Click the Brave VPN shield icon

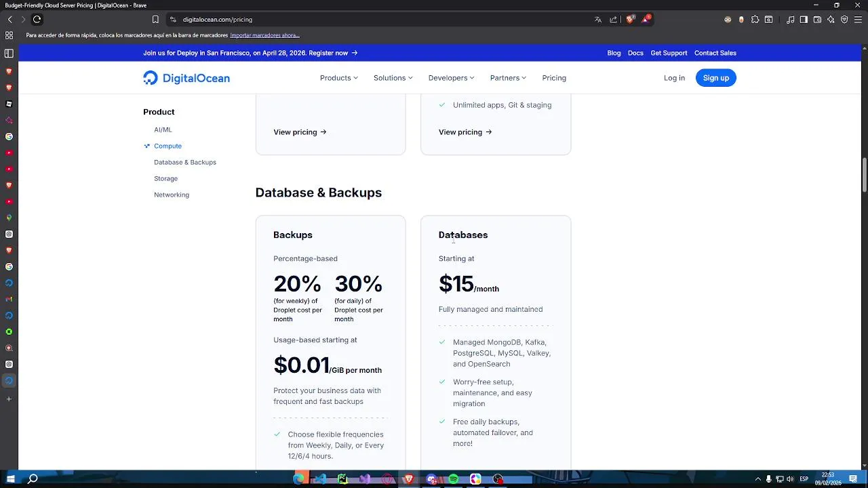click(844, 20)
